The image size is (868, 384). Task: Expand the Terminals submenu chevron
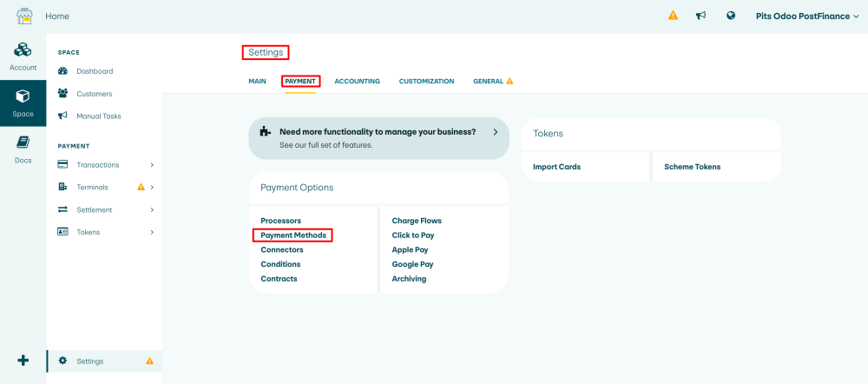tap(152, 188)
